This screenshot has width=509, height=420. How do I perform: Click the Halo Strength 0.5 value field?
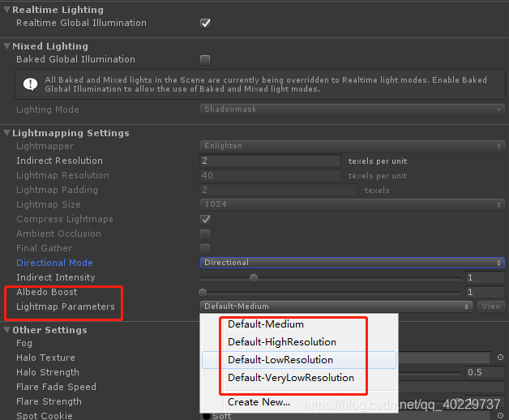click(x=485, y=372)
